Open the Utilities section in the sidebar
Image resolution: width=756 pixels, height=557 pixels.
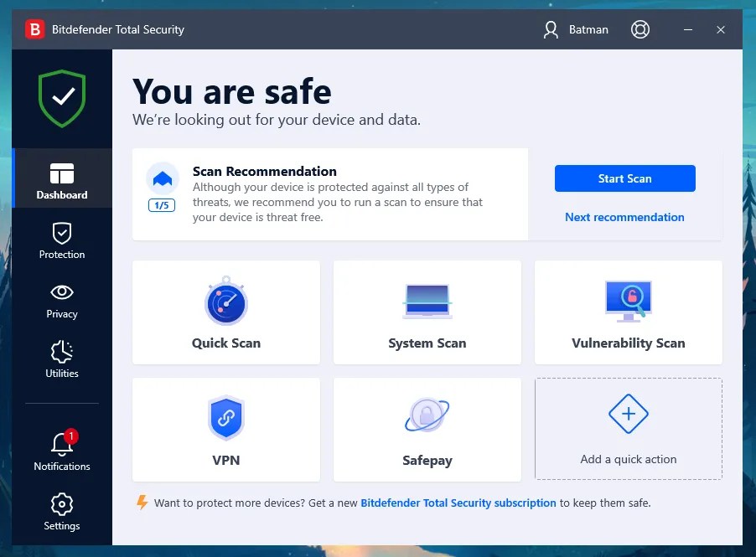61,358
